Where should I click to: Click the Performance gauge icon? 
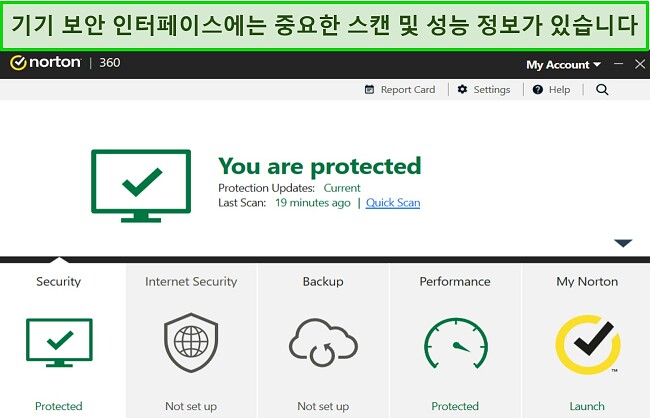point(456,343)
